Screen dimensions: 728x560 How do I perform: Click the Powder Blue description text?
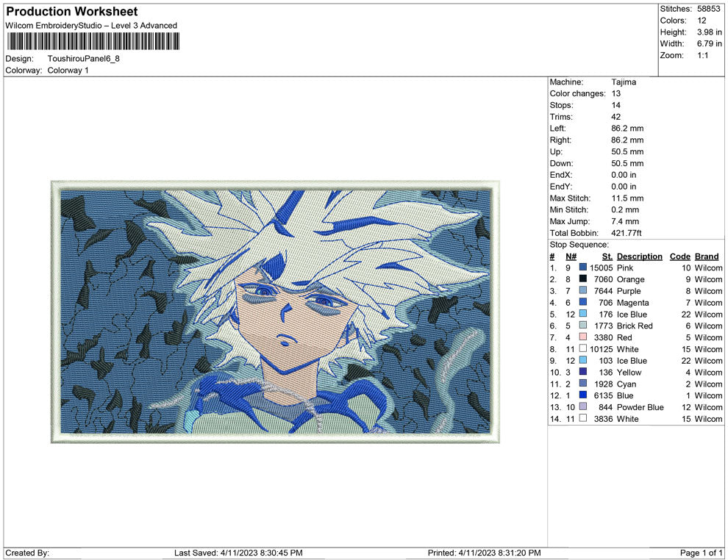click(x=640, y=407)
